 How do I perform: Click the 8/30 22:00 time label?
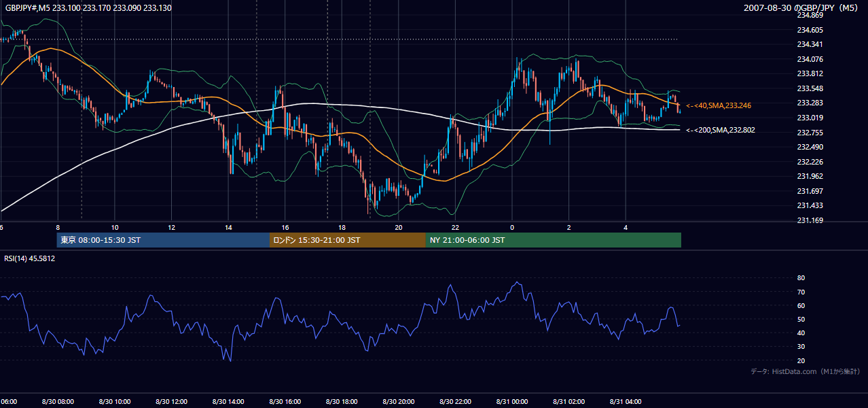(x=455, y=401)
